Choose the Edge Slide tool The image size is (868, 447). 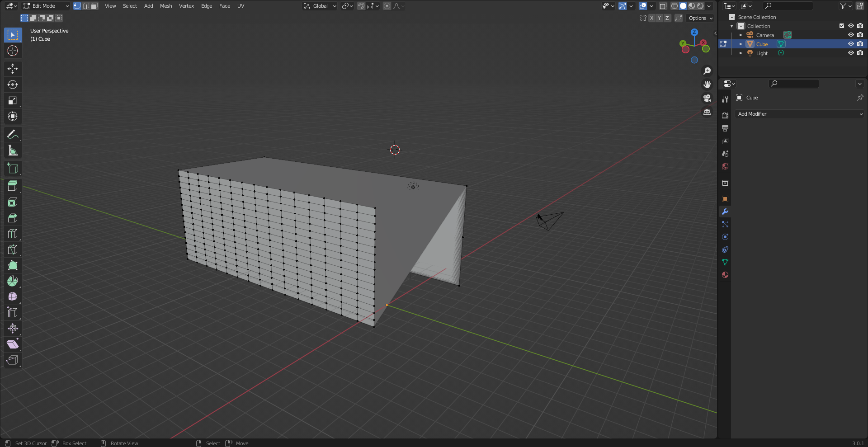click(x=13, y=313)
